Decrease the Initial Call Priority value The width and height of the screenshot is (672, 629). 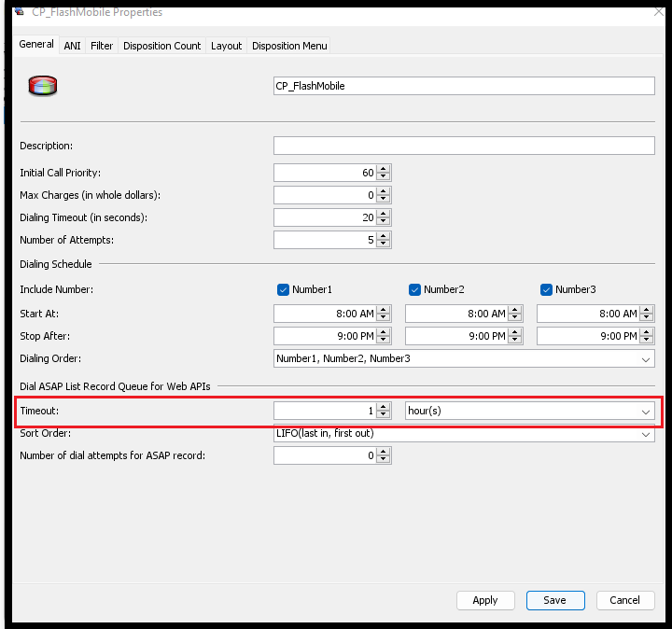click(384, 176)
